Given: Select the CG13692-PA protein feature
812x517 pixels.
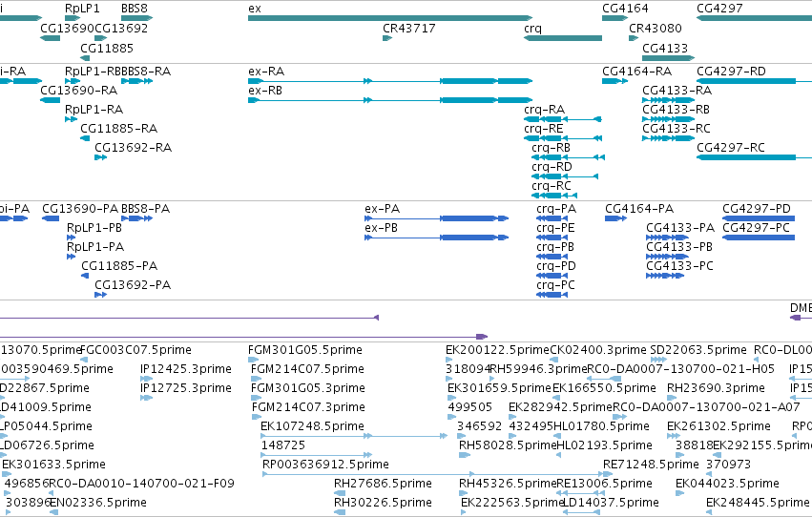Looking at the screenshot, I should point(100,295).
